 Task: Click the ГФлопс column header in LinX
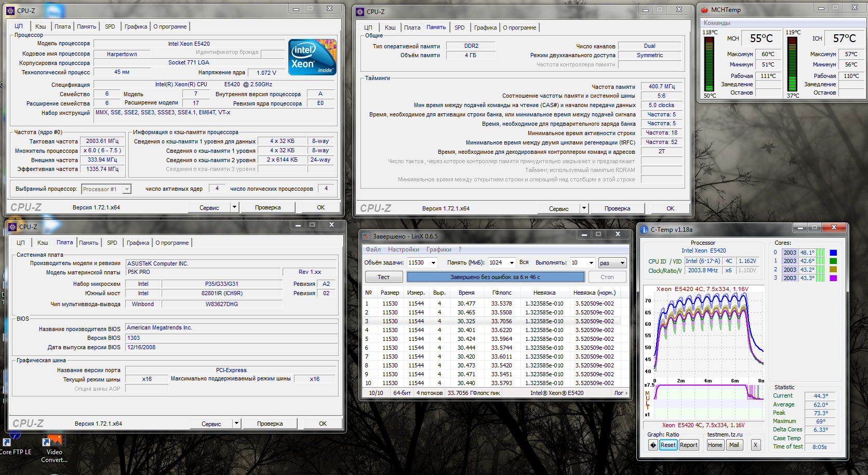pyautogui.click(x=502, y=293)
